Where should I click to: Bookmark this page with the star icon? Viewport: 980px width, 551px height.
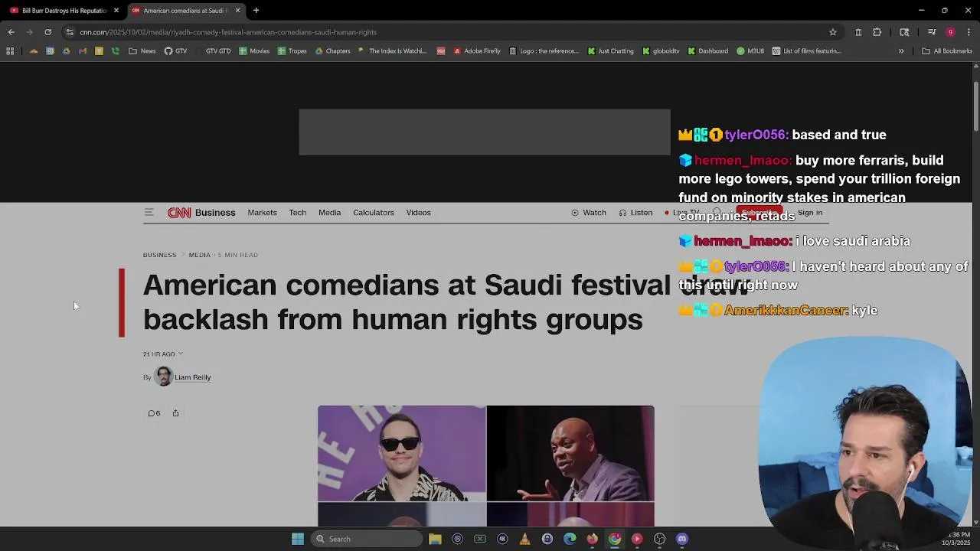coord(832,32)
